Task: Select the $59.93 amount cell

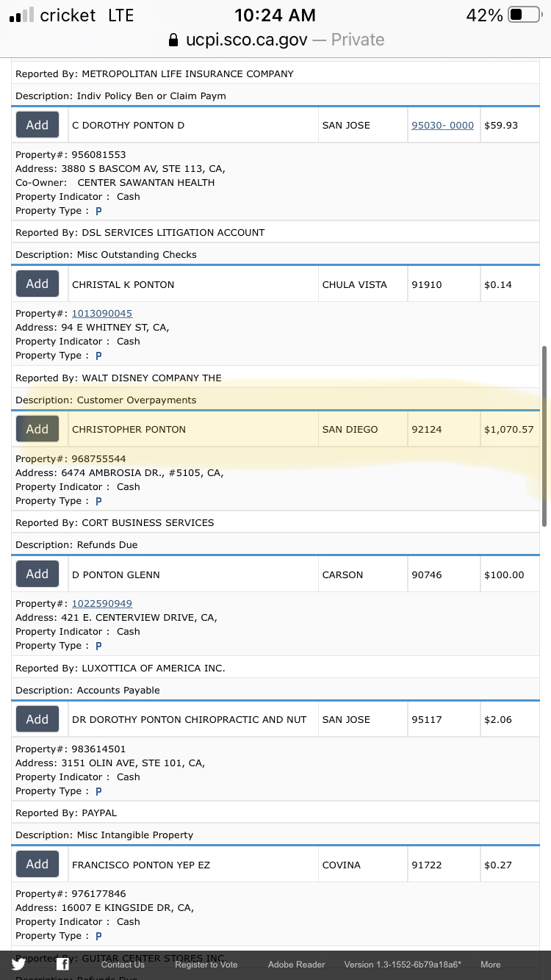Action: [510, 125]
